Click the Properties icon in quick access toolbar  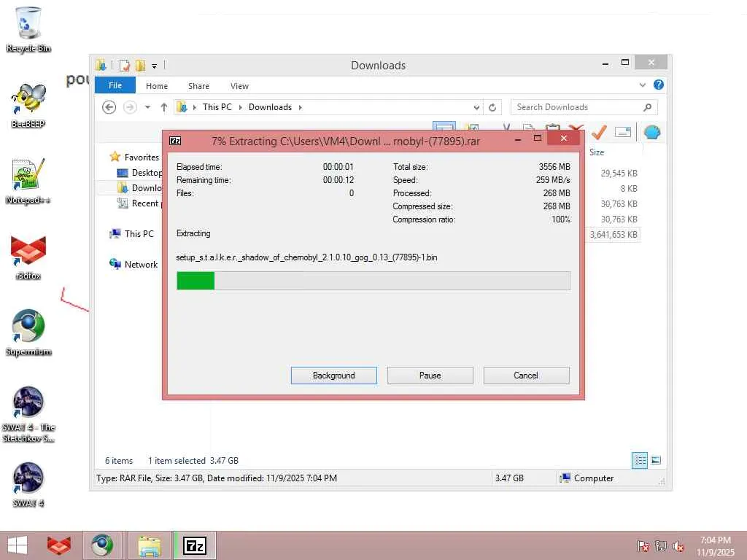tap(124, 65)
